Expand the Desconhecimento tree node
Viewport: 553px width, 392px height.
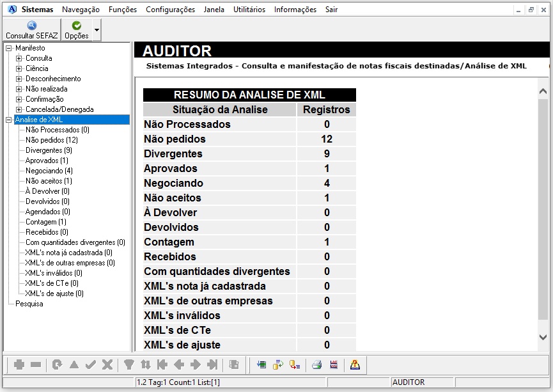pyautogui.click(x=19, y=79)
